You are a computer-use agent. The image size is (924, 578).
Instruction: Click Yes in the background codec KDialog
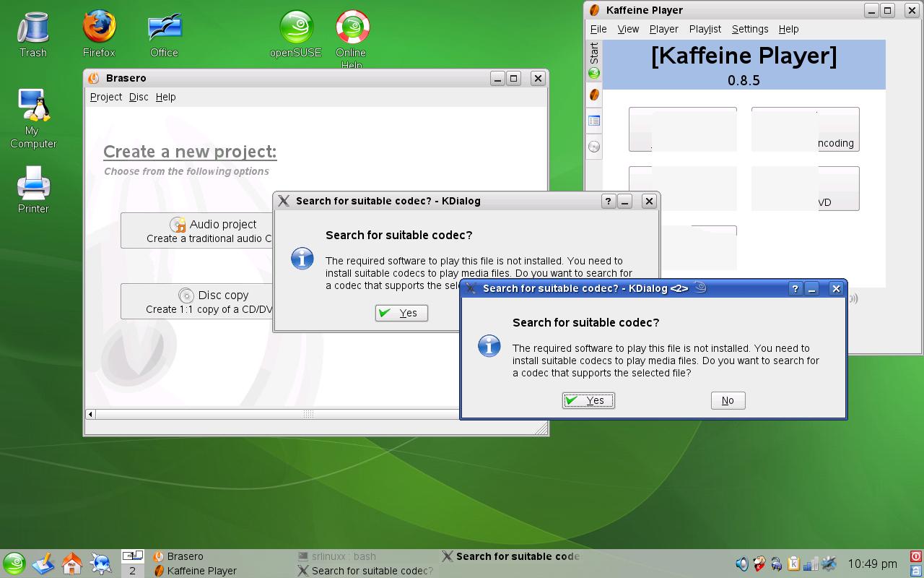[401, 313]
